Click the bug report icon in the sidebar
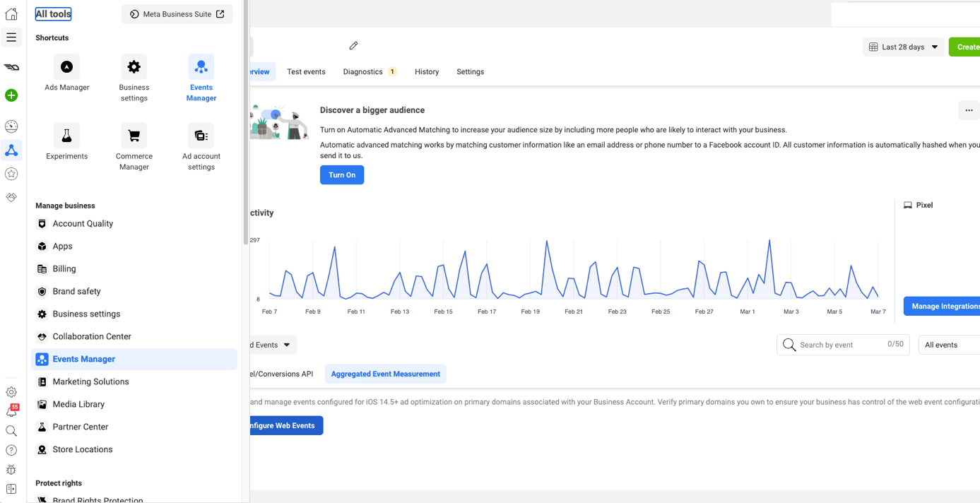 click(x=11, y=470)
